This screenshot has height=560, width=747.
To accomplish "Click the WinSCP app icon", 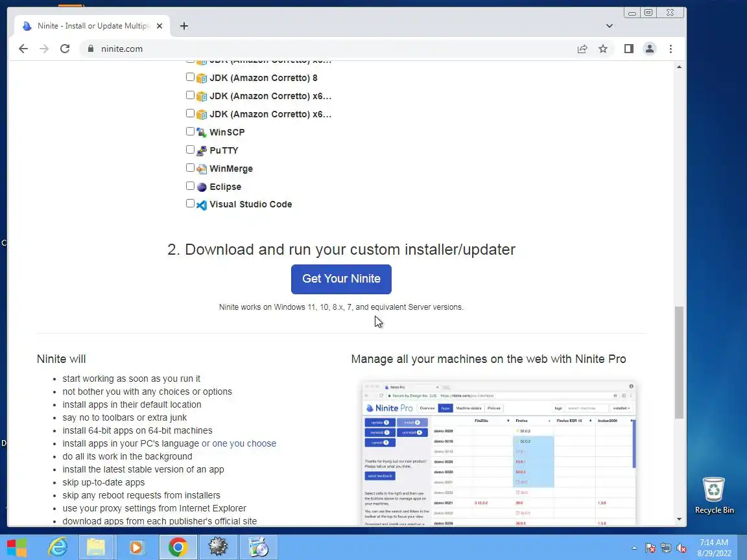I will click(202, 132).
